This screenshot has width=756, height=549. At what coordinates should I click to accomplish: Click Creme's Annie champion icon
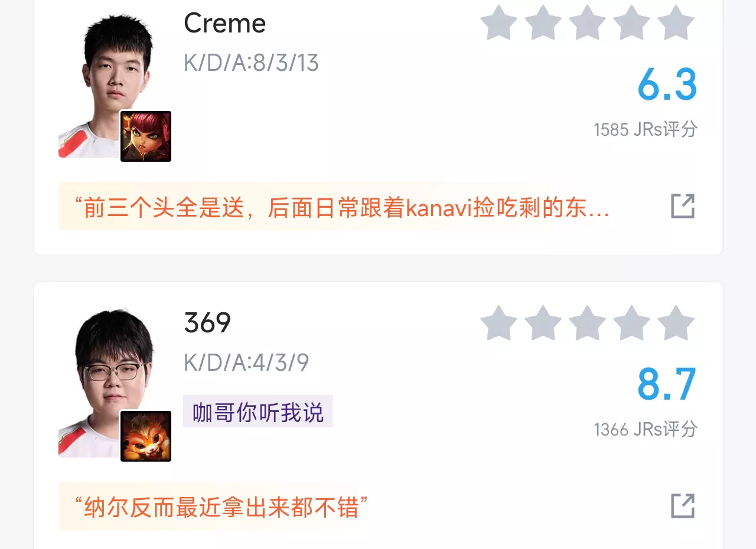pos(146,136)
